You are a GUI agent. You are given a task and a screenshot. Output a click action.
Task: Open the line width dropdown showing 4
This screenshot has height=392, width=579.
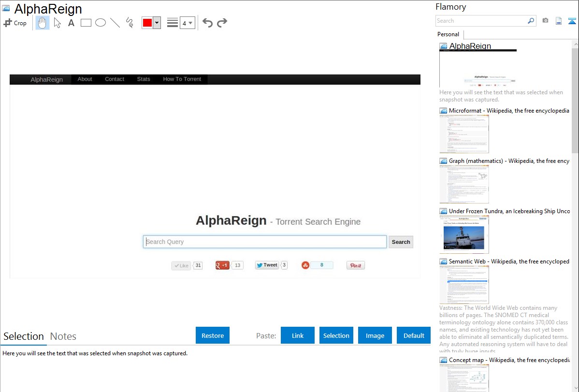(x=187, y=23)
